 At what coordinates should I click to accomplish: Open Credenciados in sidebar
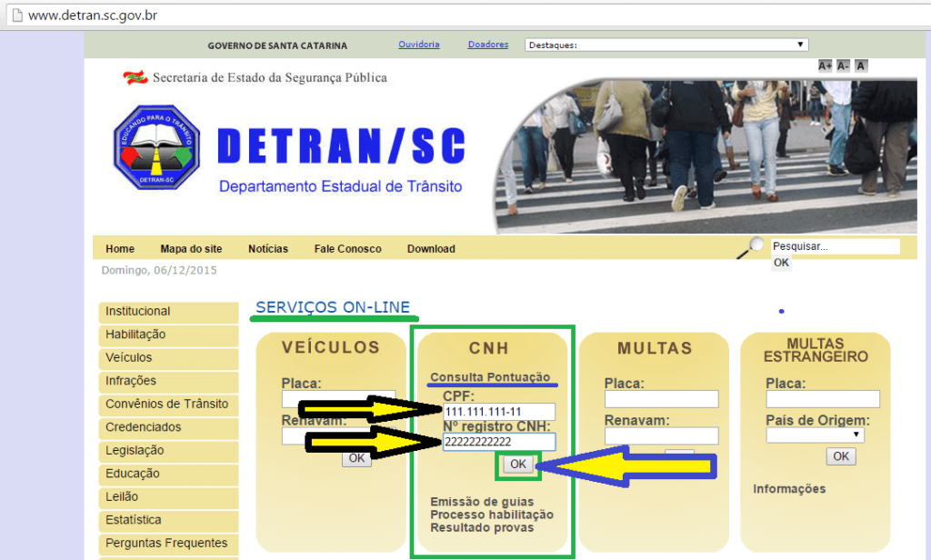[x=168, y=427]
